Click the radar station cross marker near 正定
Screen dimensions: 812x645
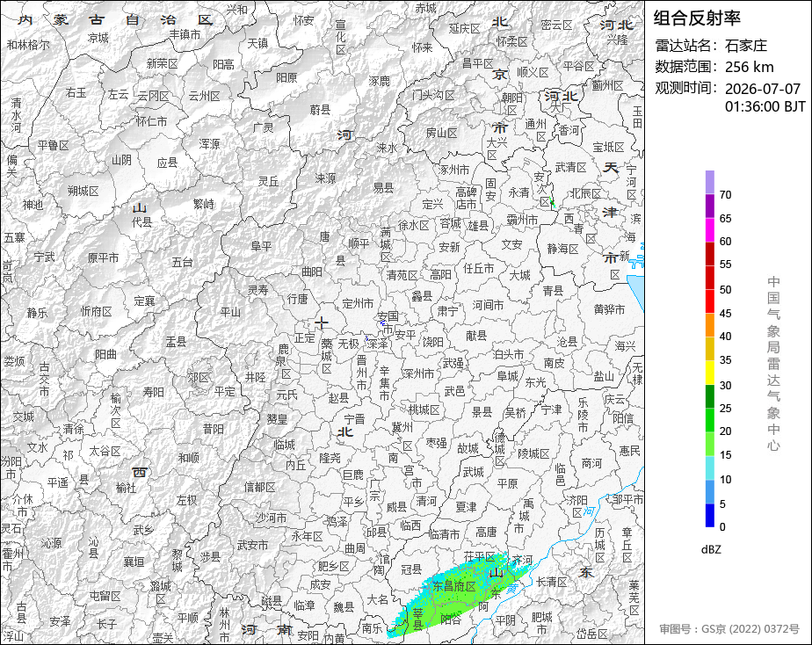[x=322, y=323]
